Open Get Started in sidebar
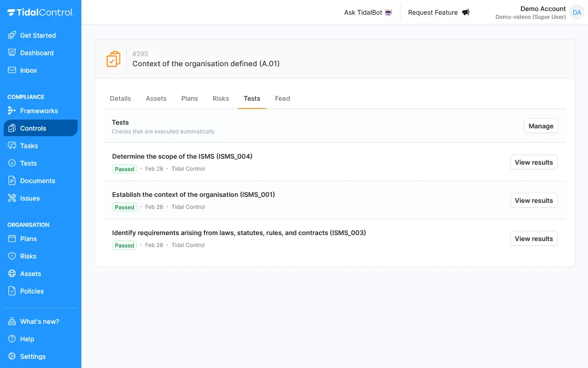Viewport: 588px width, 368px height. tap(40, 35)
